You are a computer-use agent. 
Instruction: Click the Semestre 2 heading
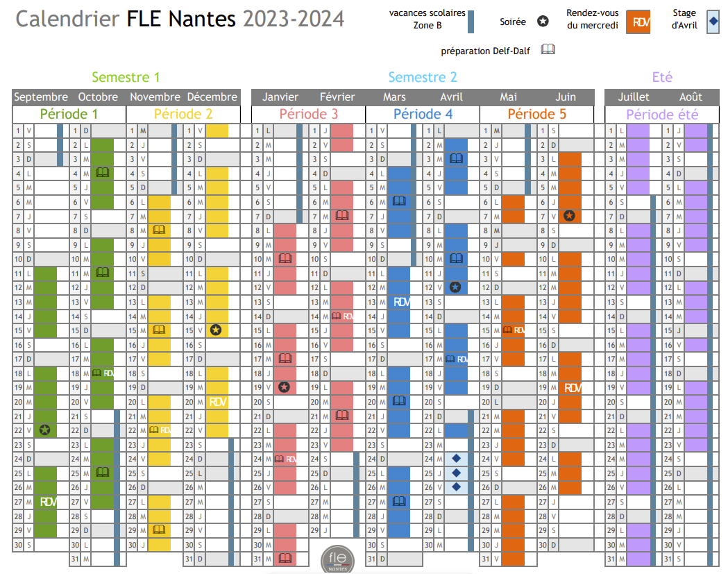pos(423,77)
